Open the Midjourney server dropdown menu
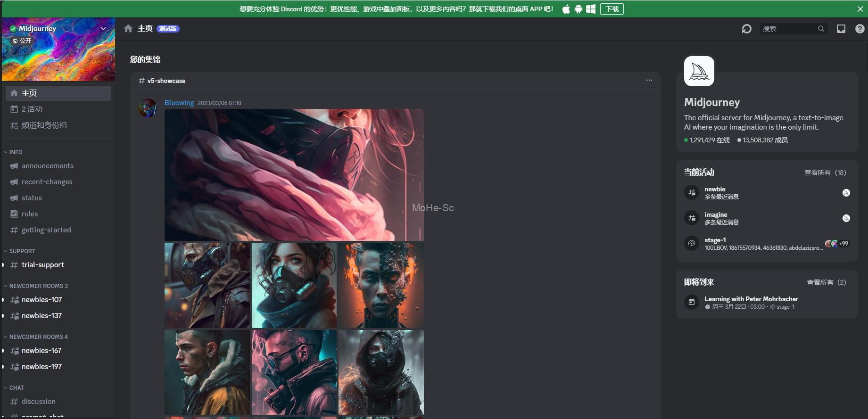The height and width of the screenshot is (419, 868). [103, 29]
